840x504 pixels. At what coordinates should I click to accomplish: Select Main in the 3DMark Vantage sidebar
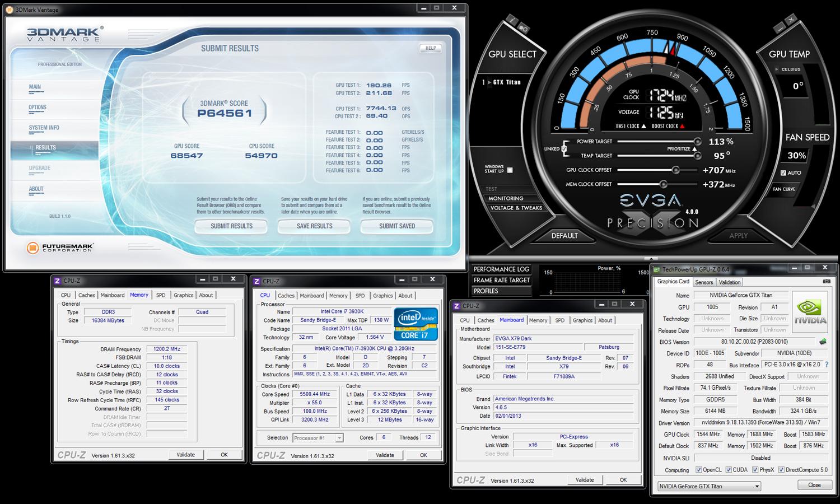35,87
